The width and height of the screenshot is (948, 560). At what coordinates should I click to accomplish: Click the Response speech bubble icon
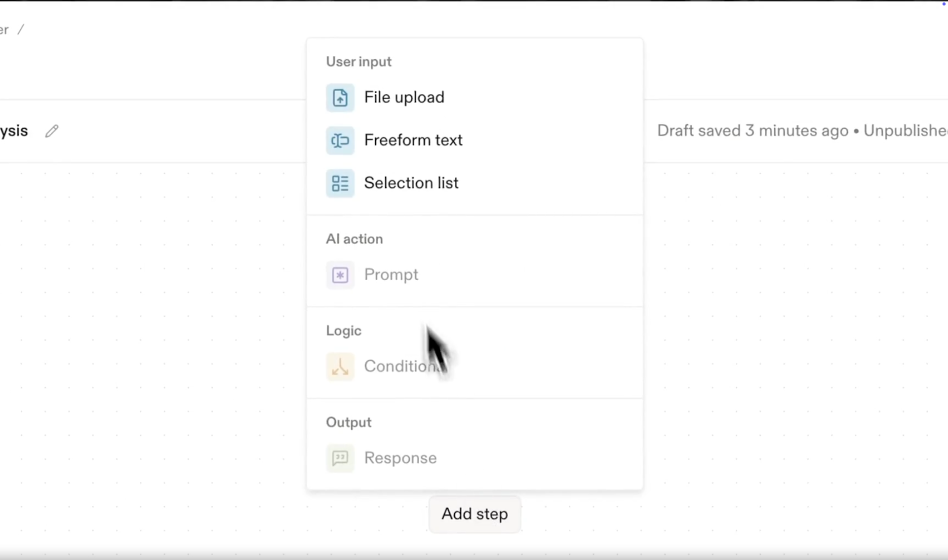(x=340, y=458)
